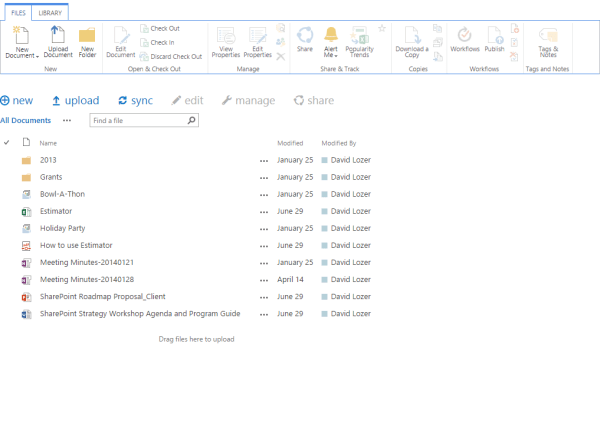600x421 pixels.
Task: Open View Properties in the ribbon
Action: (x=226, y=42)
